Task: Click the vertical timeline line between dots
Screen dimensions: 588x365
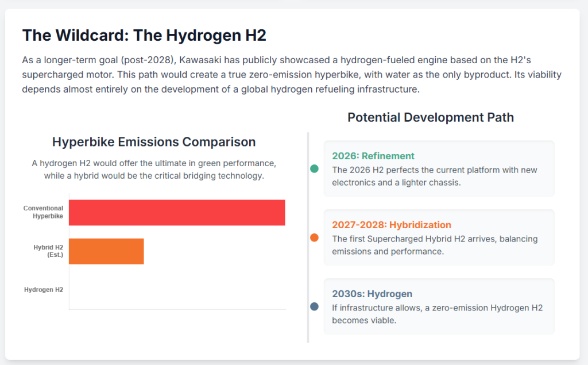Action: (x=308, y=204)
